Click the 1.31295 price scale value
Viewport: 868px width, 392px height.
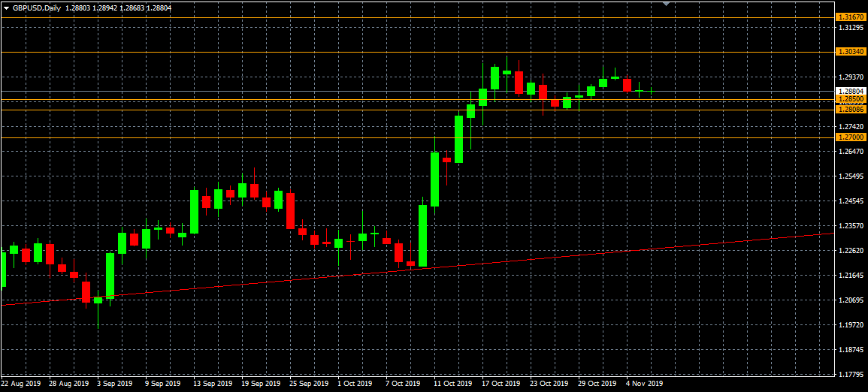click(x=851, y=28)
